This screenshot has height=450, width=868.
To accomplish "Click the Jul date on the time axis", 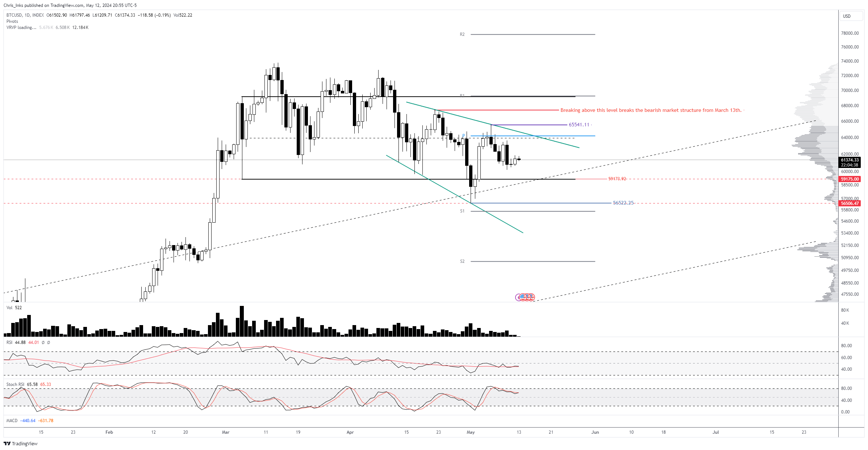I will point(716,432).
